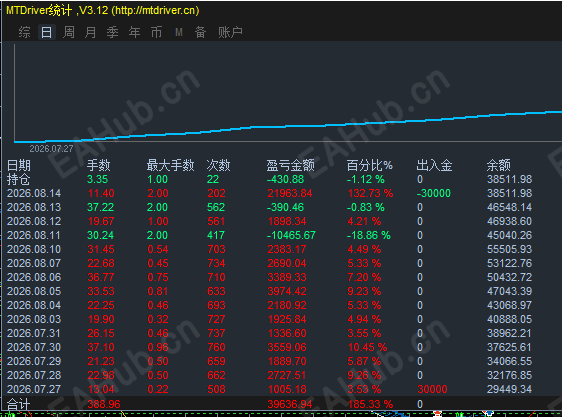Image resolution: width=562 pixels, height=417 pixels.
Task: Click the 0.96 max lots cell
Action: click(x=158, y=347)
